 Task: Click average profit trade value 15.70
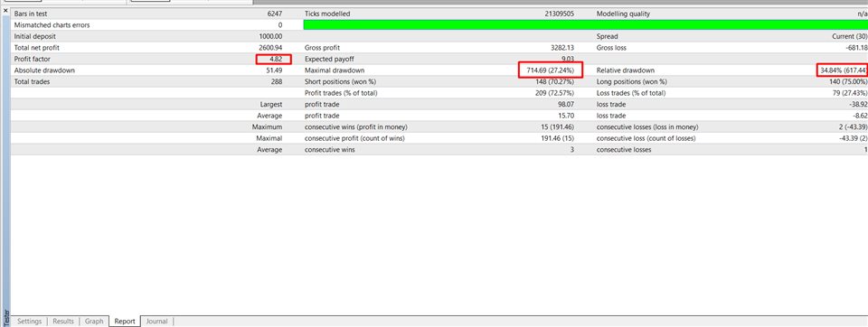click(x=566, y=117)
